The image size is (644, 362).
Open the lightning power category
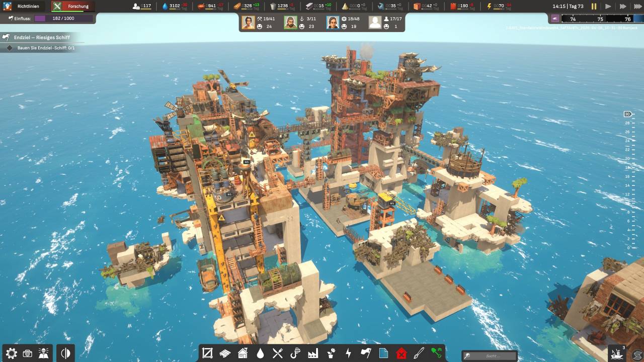pos(348,353)
